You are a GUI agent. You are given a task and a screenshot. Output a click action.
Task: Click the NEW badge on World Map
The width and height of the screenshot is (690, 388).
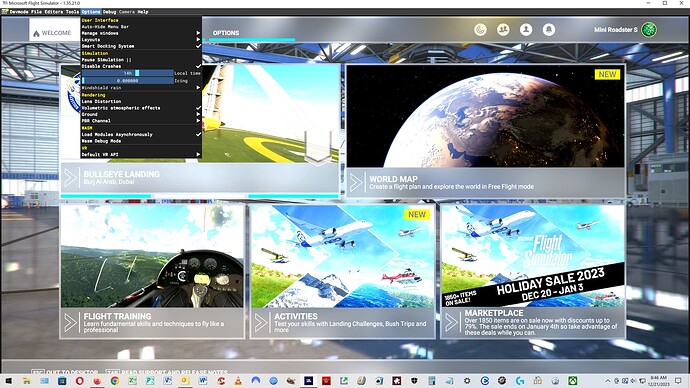607,74
